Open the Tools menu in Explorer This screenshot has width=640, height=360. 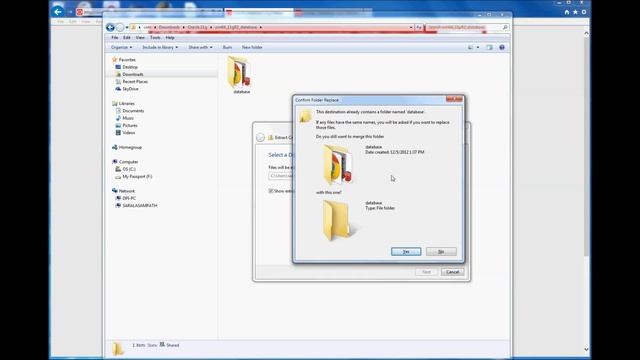click(155, 38)
